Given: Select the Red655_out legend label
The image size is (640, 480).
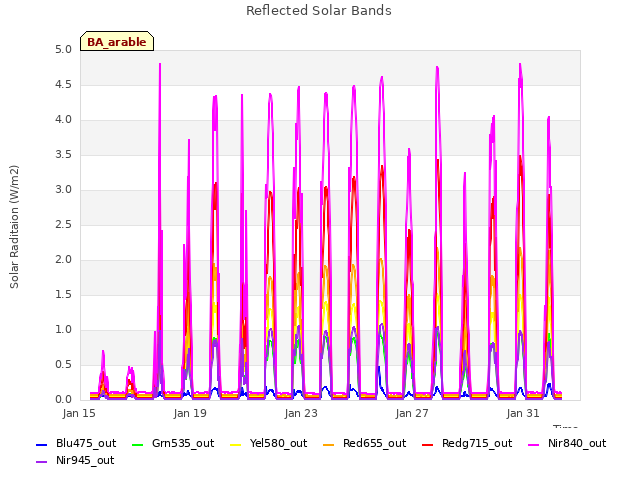Looking at the screenshot, I should pyautogui.click(x=375, y=444).
